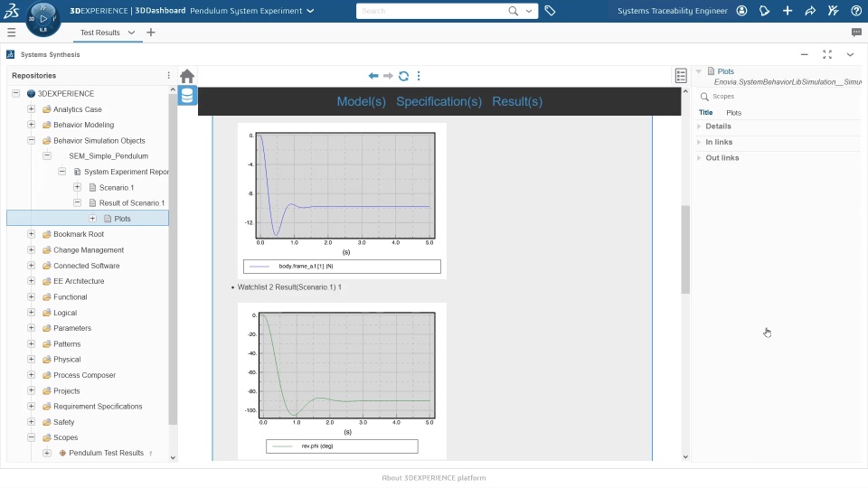This screenshot has width=868, height=488.
Task: Maximize the Systems Synthesis widget
Action: 827,54
